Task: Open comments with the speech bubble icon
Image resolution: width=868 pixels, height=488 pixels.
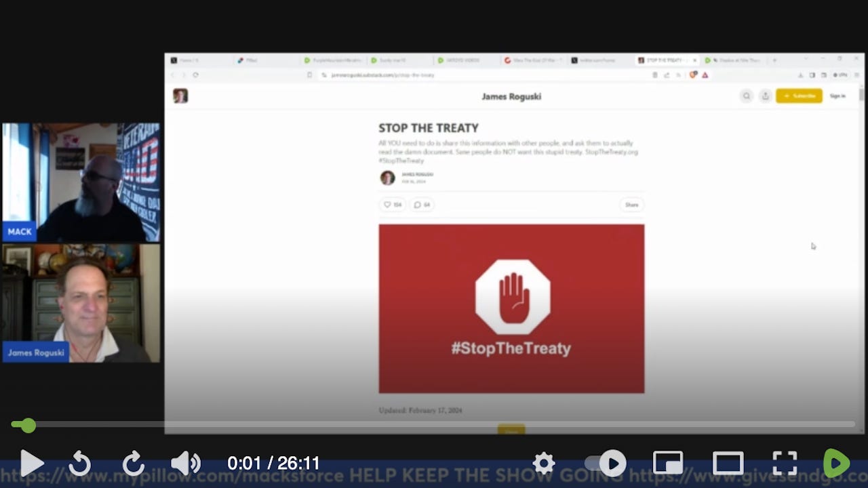Action: click(x=422, y=205)
